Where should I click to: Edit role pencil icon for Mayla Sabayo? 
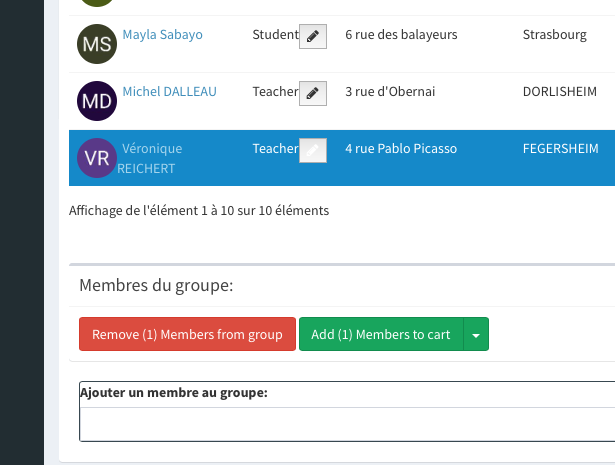click(x=313, y=36)
